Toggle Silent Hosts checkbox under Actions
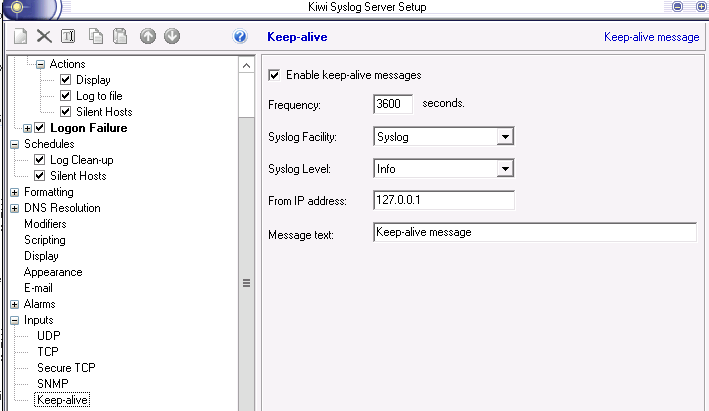 (x=66, y=111)
